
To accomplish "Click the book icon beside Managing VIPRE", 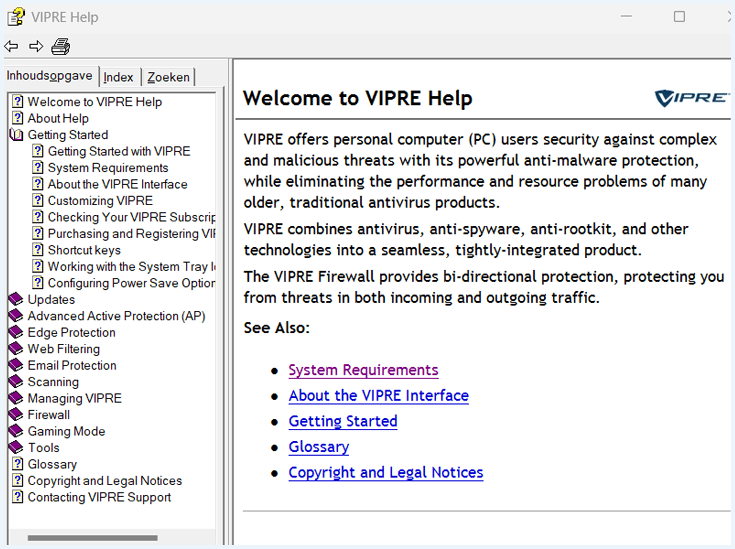I will coord(16,398).
